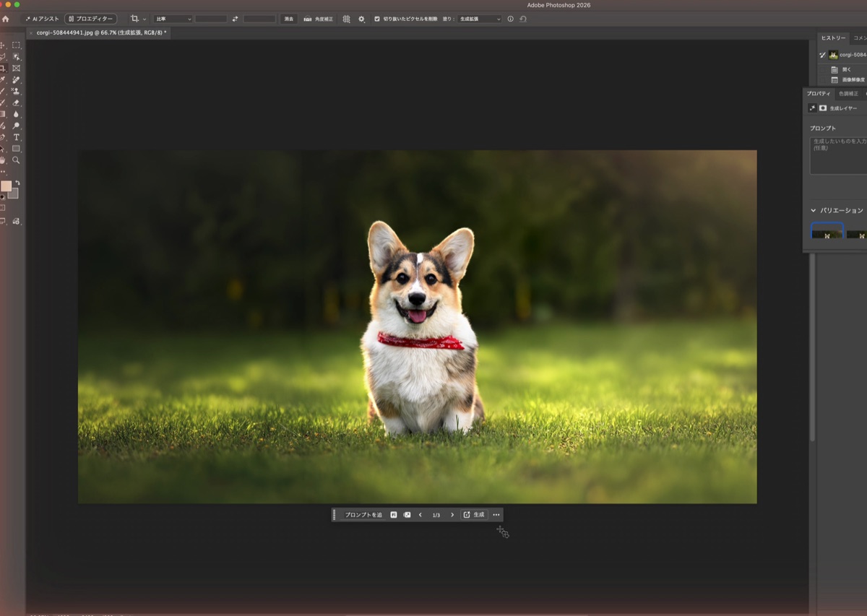Toggle 切り抜いたピクセルを削除 checkbox
The image size is (867, 616).
pos(377,19)
